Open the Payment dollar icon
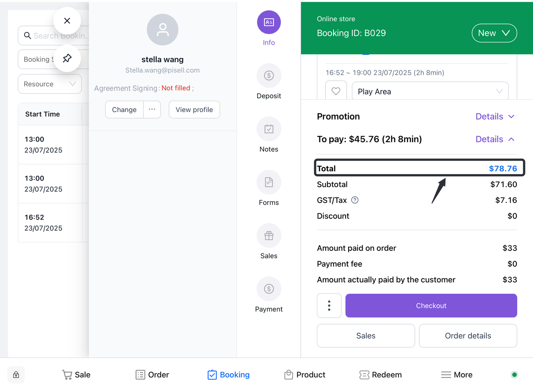Viewport: 533px width, 392px height. pos(269,289)
